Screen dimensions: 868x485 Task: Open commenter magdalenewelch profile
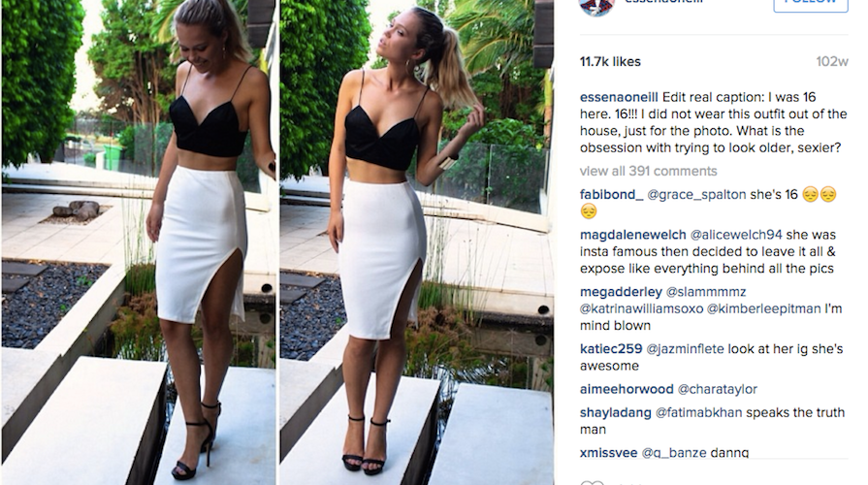(x=632, y=235)
